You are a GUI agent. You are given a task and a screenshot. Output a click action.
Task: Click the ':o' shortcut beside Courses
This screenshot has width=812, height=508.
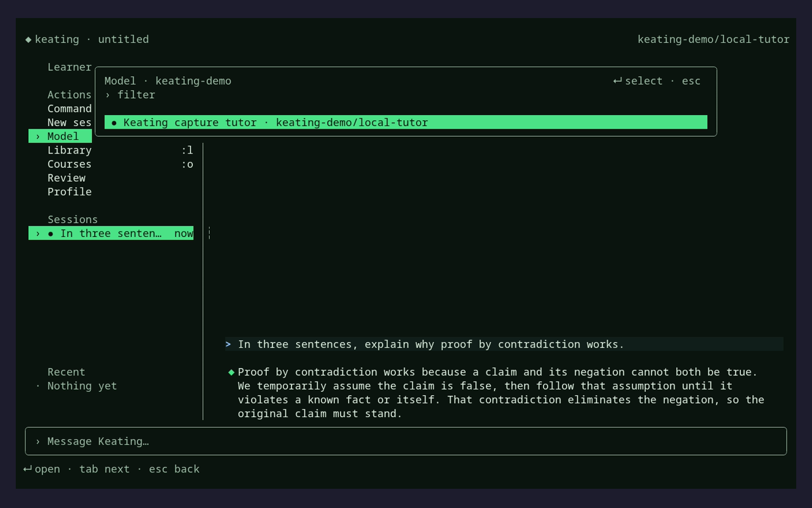click(187, 164)
